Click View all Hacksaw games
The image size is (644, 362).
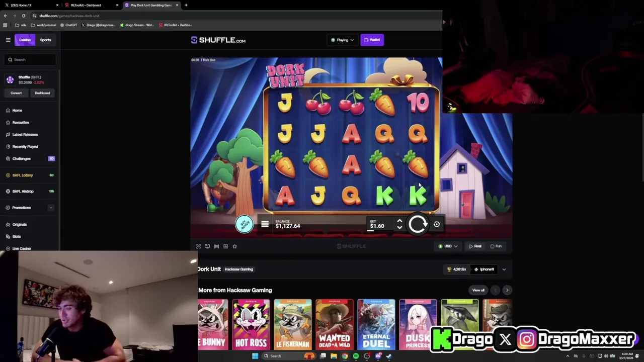tap(478, 290)
